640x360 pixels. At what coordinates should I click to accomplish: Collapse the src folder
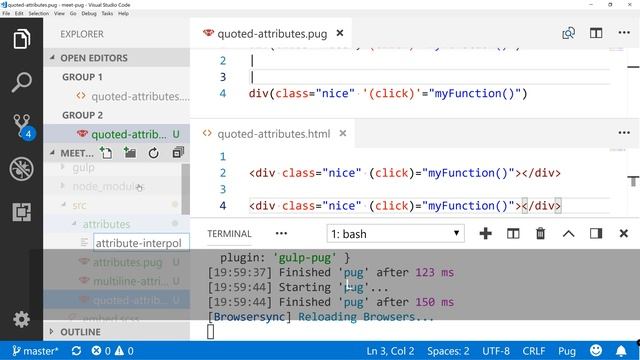point(80,205)
